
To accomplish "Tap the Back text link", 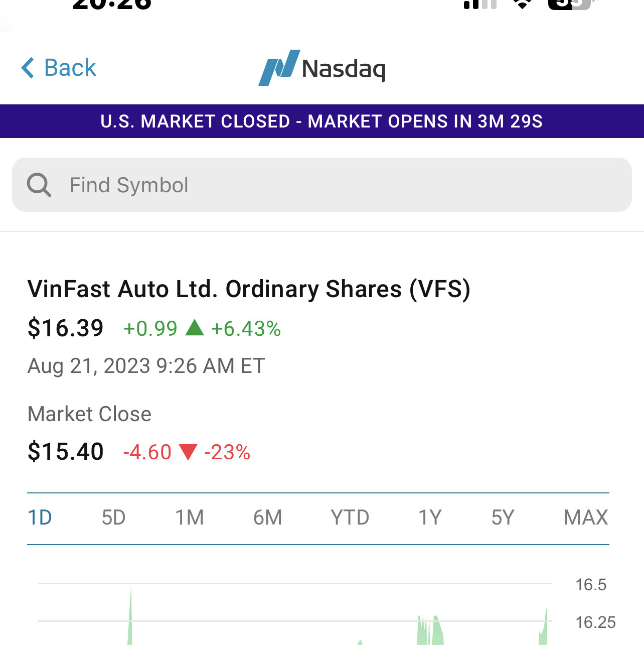I will click(70, 68).
